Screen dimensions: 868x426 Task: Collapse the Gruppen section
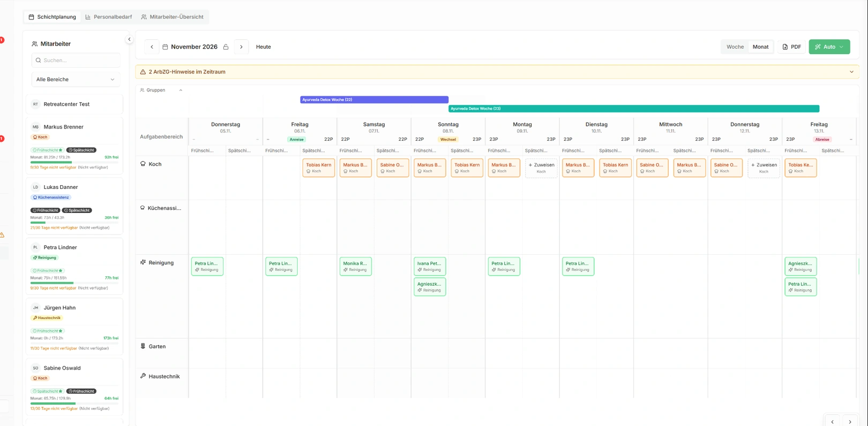pyautogui.click(x=181, y=90)
